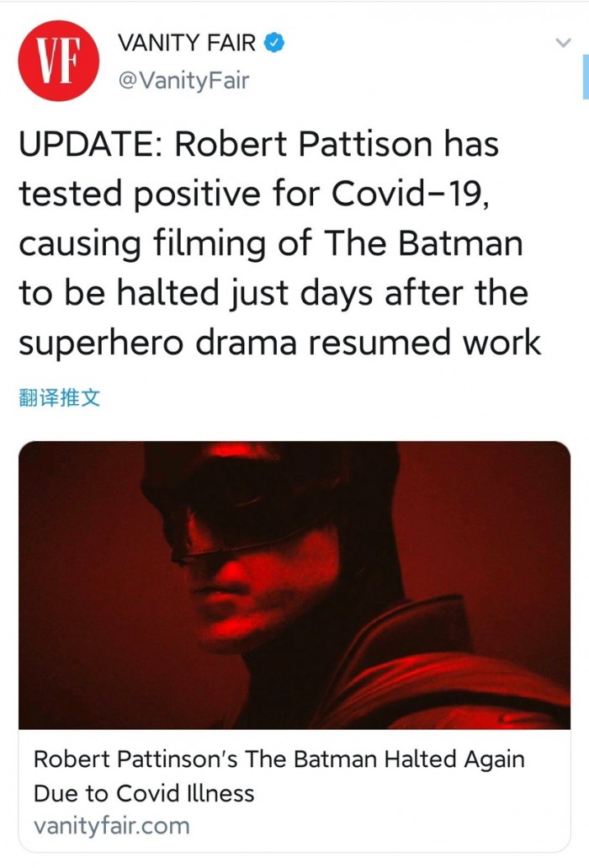Click the blue verified badge
Viewport: 589px width, 868px height.
[x=275, y=42]
